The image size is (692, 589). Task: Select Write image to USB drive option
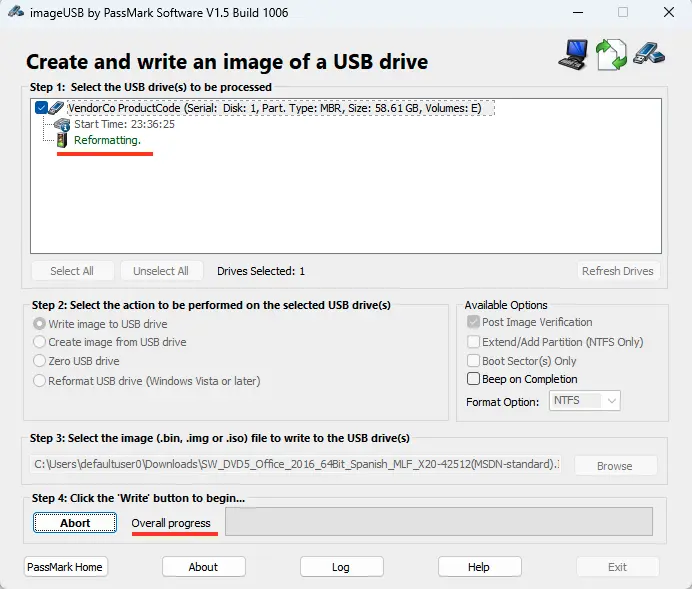(39, 324)
